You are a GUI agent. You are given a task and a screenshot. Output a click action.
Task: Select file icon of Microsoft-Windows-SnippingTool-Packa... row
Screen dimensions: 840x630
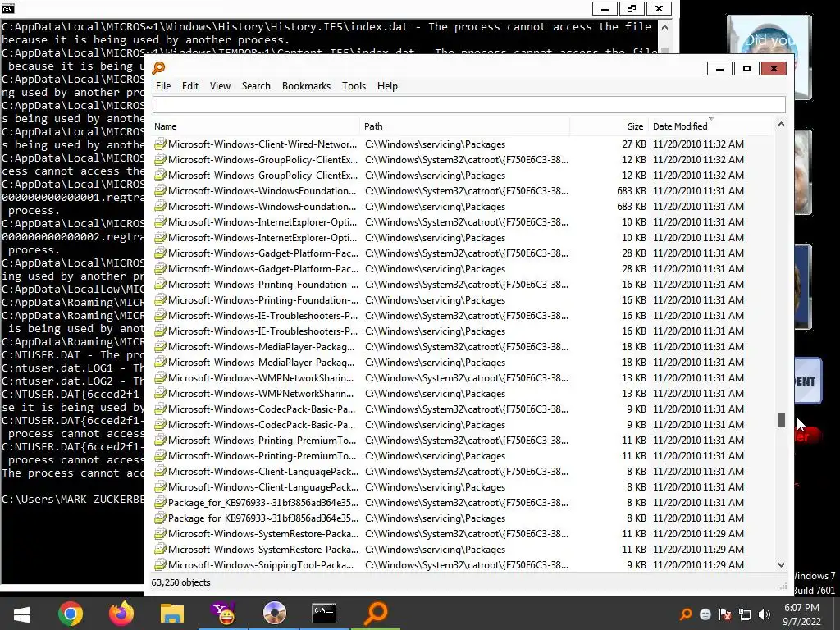pos(160,564)
